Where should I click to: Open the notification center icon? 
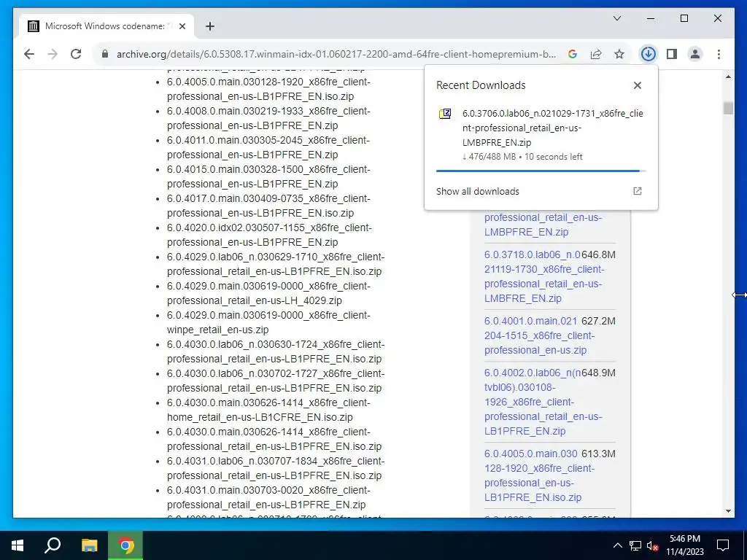[723, 545]
